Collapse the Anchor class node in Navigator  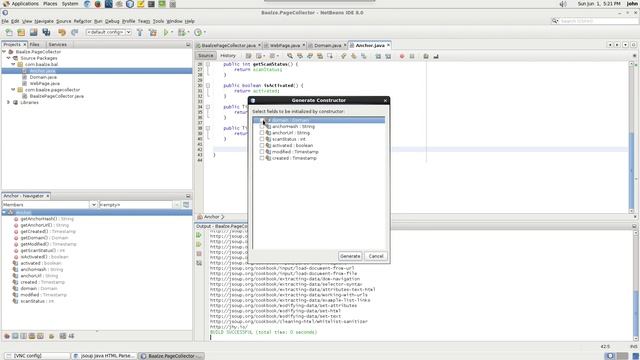pos(4,212)
